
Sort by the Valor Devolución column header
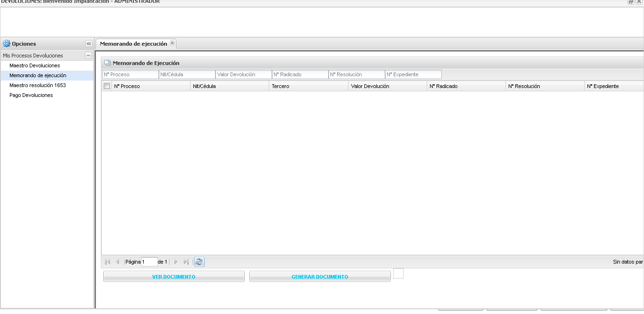(x=370, y=86)
